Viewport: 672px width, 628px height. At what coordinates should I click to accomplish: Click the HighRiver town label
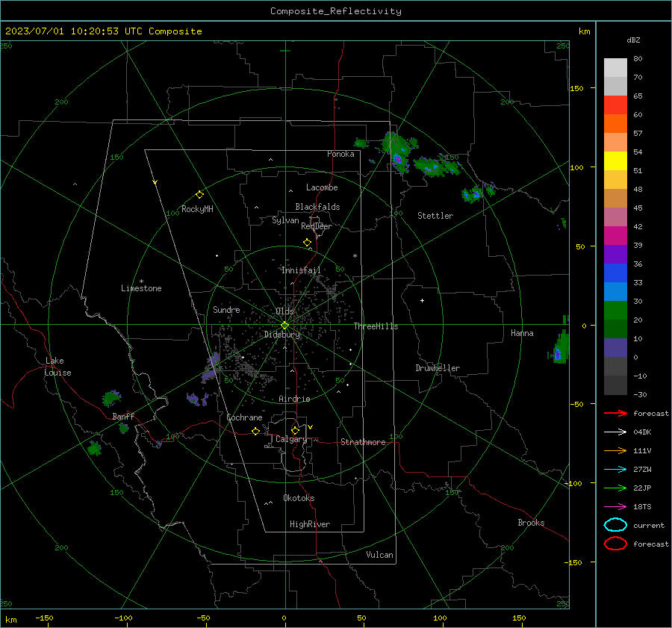pyautogui.click(x=310, y=524)
